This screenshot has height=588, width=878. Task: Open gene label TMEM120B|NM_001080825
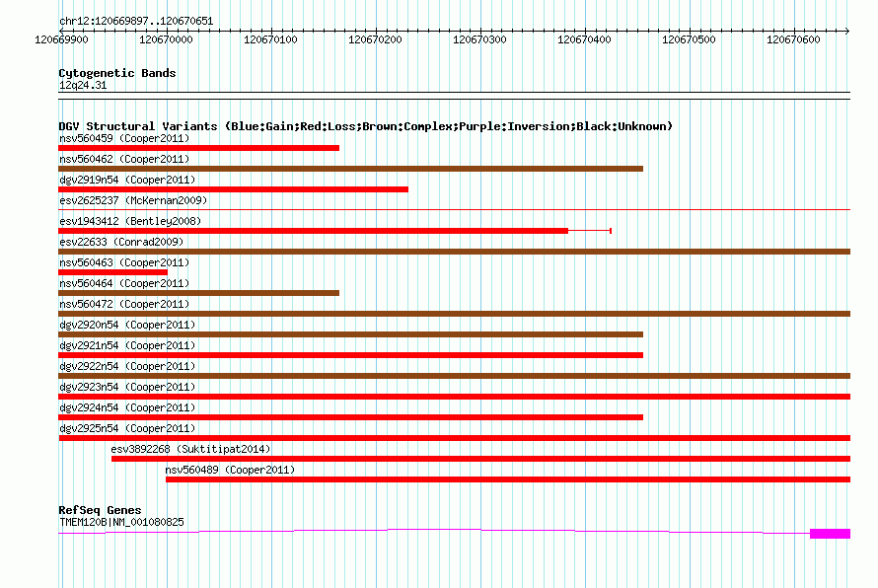click(121, 522)
